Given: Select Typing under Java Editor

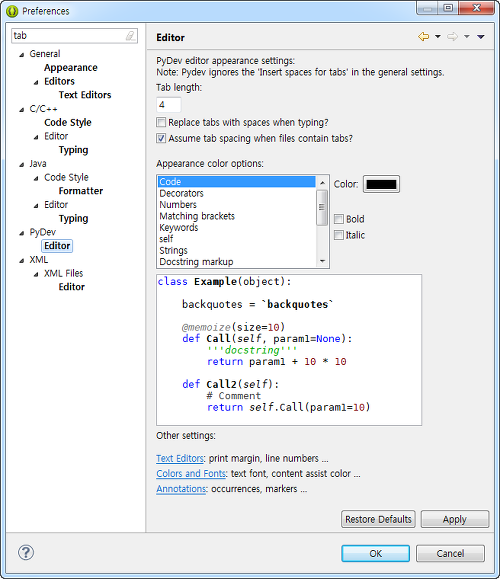Looking at the screenshot, I should coord(73,219).
